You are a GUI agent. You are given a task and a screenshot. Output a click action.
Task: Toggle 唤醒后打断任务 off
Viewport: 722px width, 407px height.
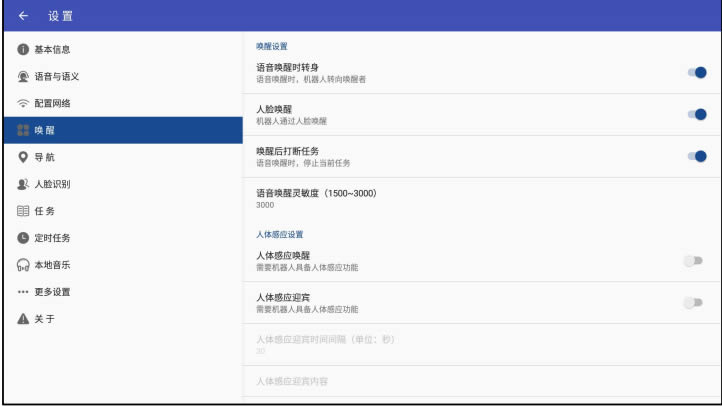click(696, 156)
